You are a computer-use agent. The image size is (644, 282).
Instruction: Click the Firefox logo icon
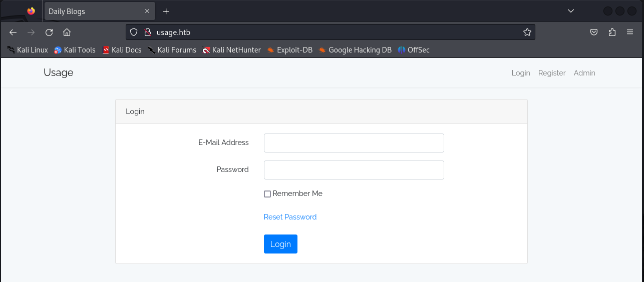coord(31,11)
